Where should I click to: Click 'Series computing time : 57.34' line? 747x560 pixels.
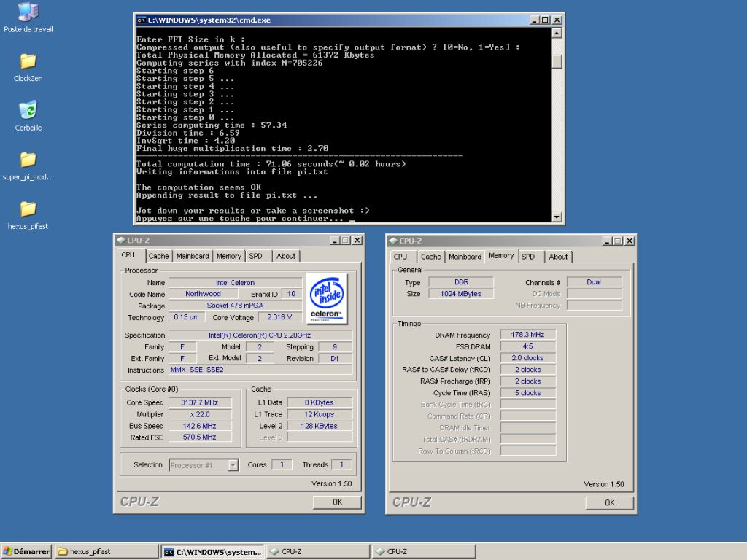click(x=212, y=125)
